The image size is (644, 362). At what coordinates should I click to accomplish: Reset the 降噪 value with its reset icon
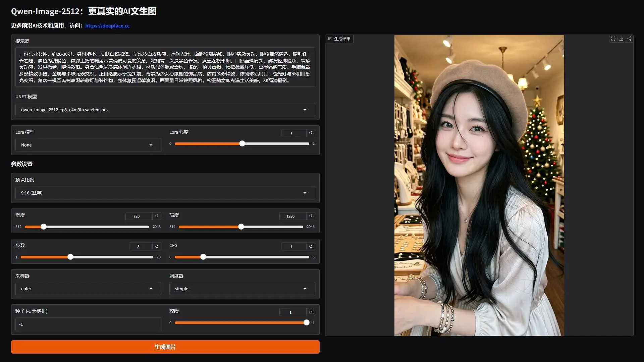pos(311,312)
